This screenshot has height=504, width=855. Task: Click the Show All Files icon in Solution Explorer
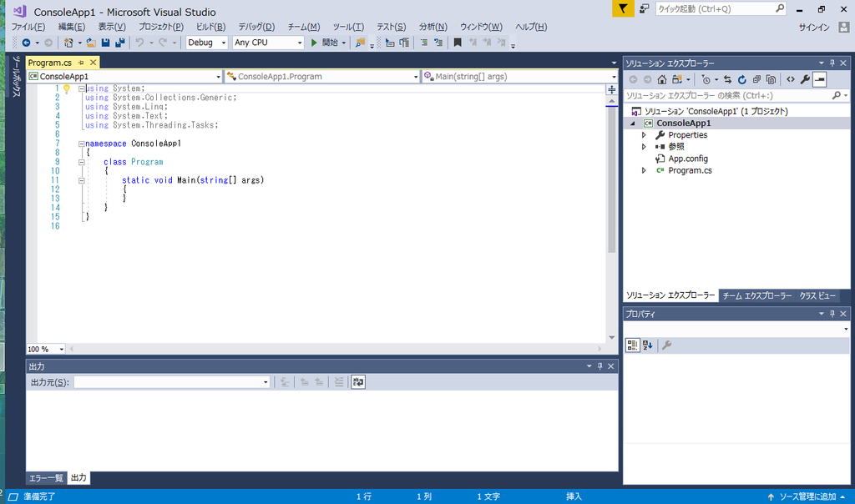click(771, 79)
